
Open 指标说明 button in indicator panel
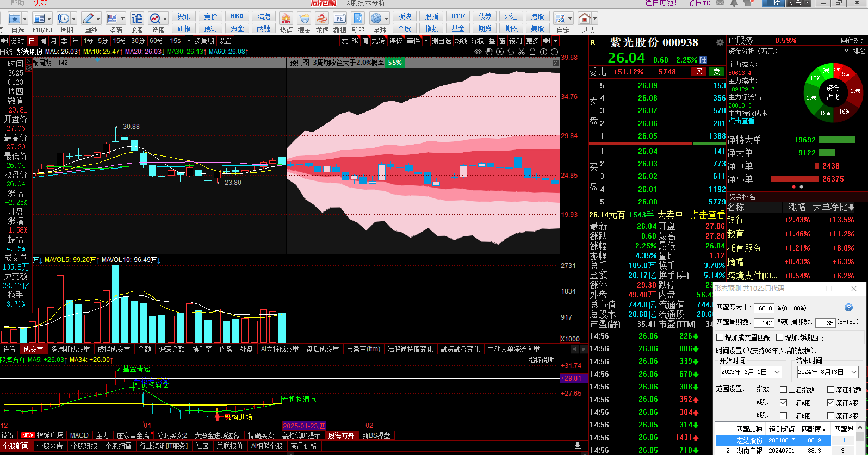coord(542,360)
